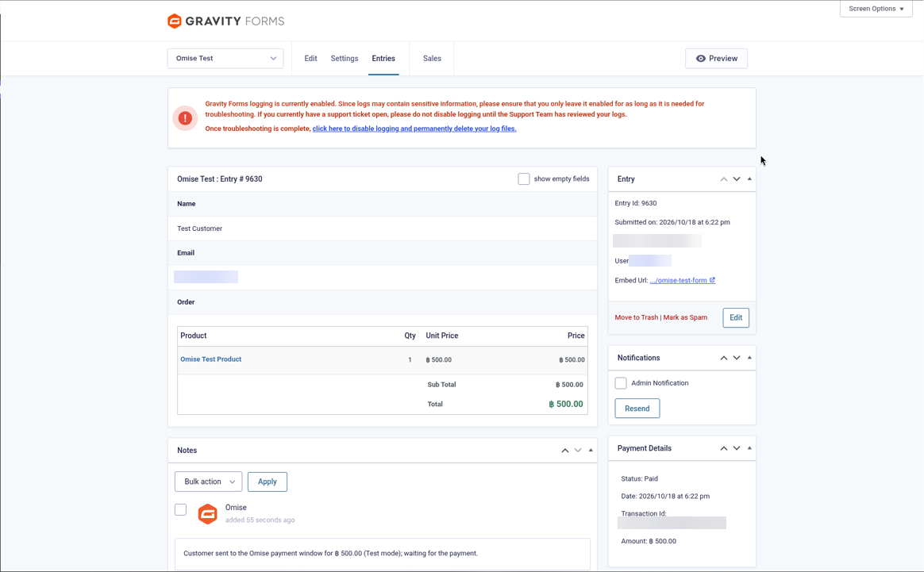
Task: Click the Preview button
Action: click(717, 59)
